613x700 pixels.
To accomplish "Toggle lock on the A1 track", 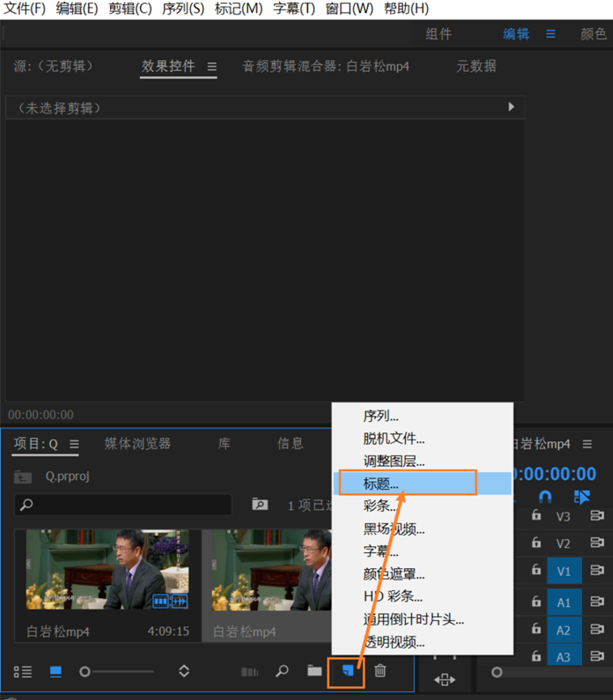I will [535, 601].
